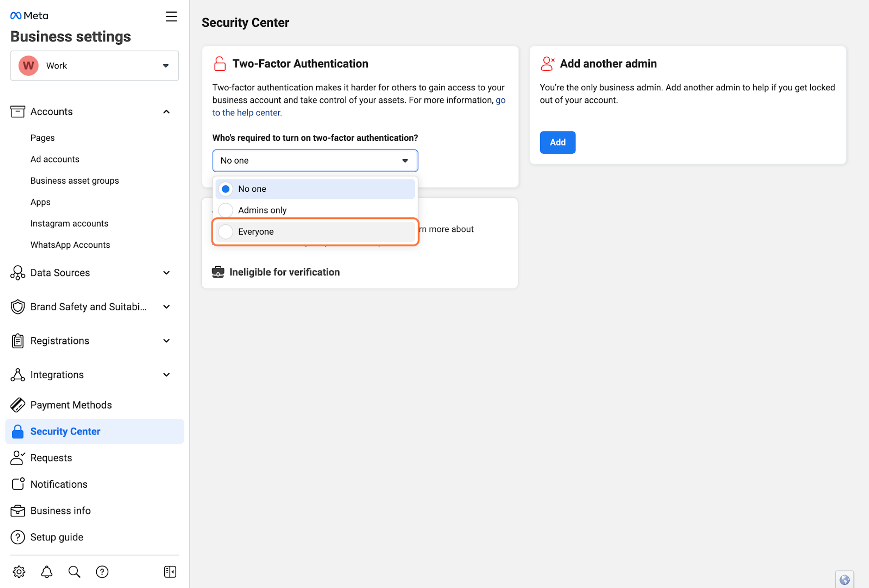Screen dimensions: 869x588
Task: Open Payment Methods in sidebar
Action: click(x=71, y=405)
